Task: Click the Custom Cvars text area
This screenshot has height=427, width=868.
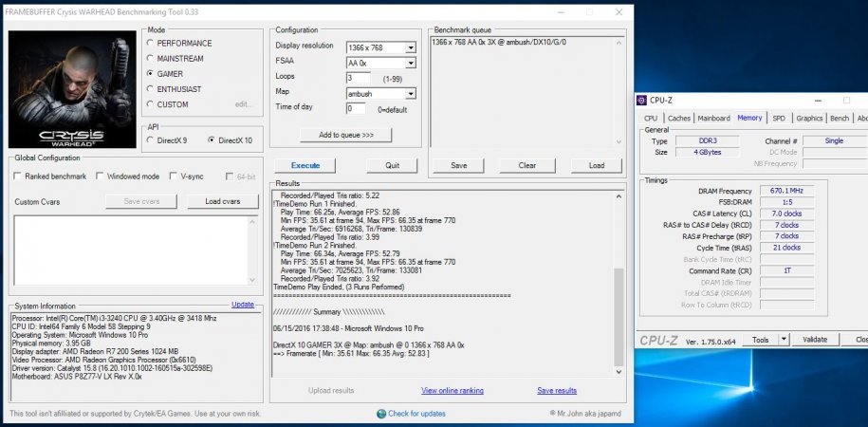Action: (131, 251)
